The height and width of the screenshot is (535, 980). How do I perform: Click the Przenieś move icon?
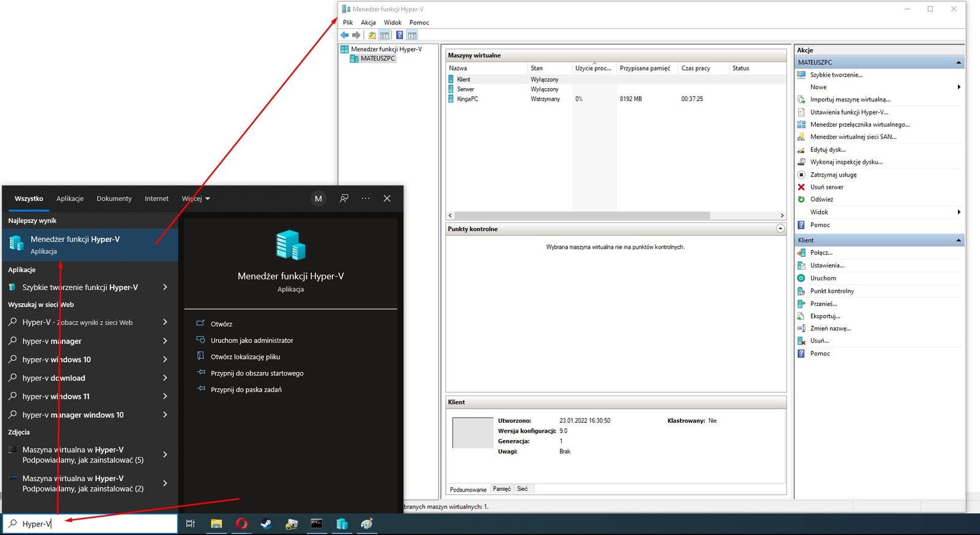801,304
